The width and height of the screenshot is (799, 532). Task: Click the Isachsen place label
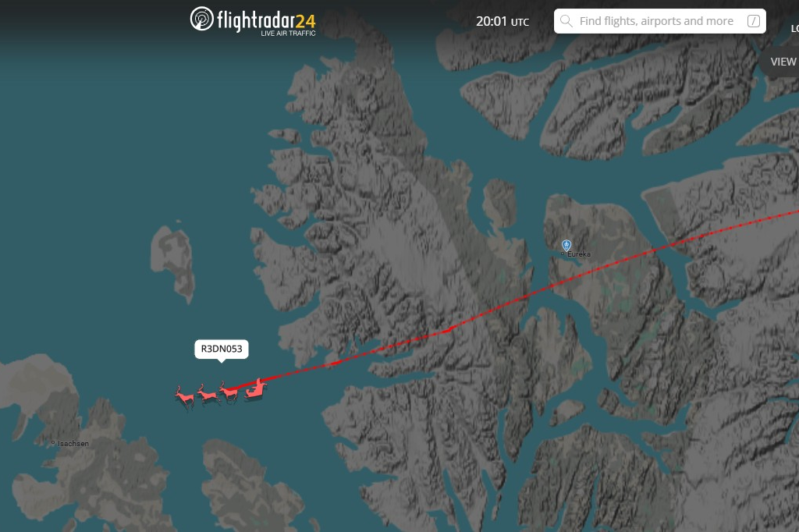[x=73, y=444]
